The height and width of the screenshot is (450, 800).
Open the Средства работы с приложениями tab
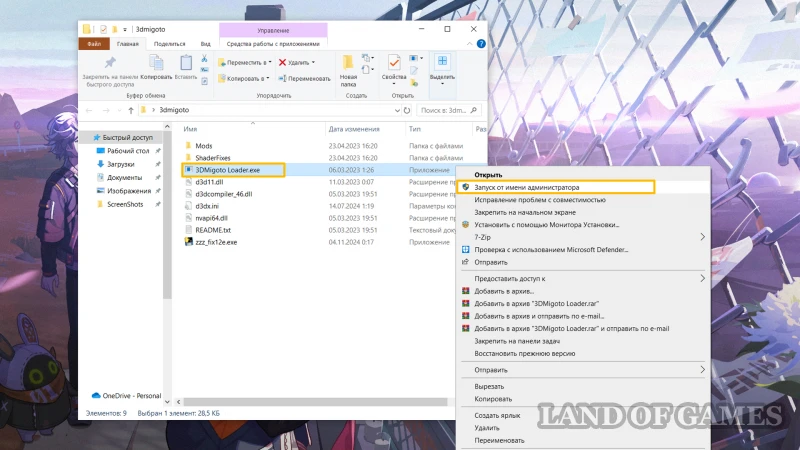click(x=273, y=44)
